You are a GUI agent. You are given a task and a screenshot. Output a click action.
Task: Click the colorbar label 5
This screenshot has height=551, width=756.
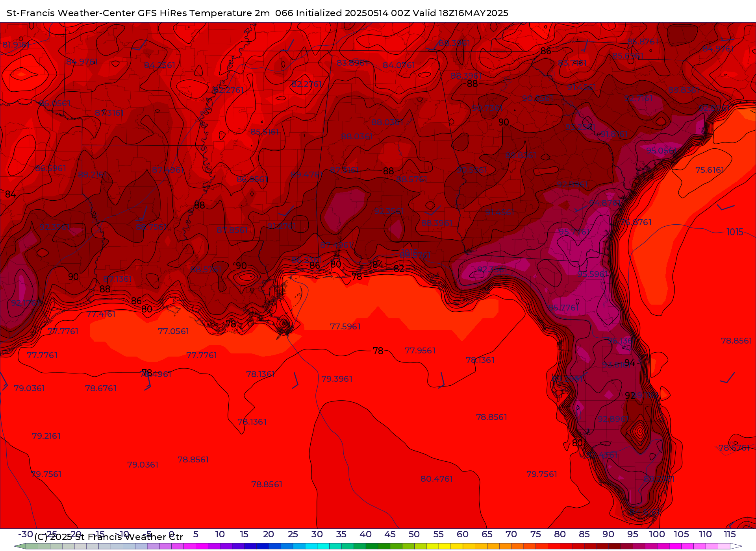click(x=196, y=534)
